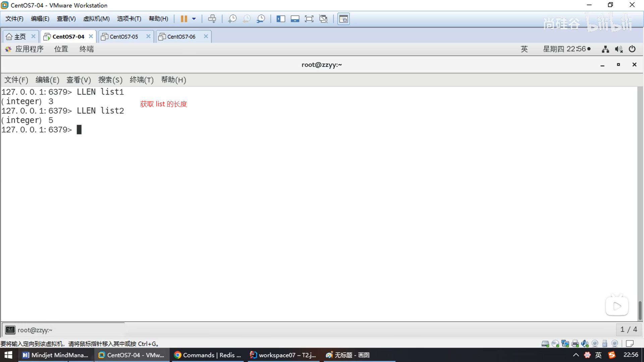The height and width of the screenshot is (362, 644).
Task: Open the 搜索(S) menu in terminal
Action: [x=110, y=80]
